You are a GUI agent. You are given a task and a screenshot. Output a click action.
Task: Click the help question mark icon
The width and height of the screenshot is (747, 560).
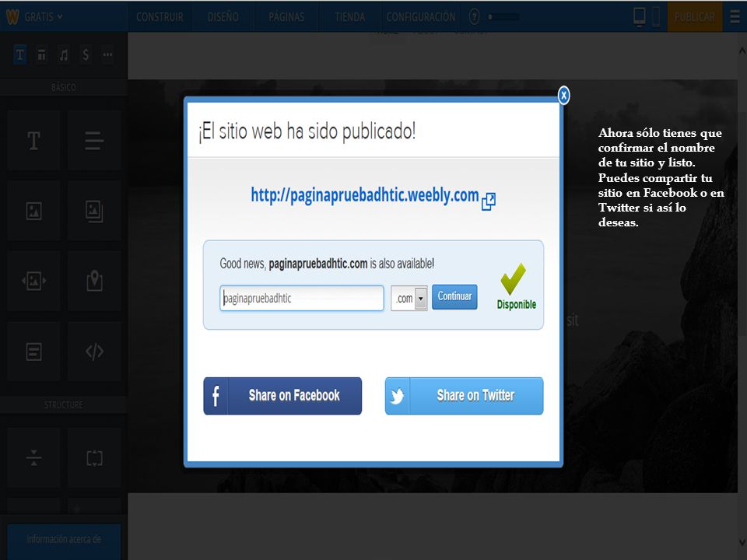point(474,17)
